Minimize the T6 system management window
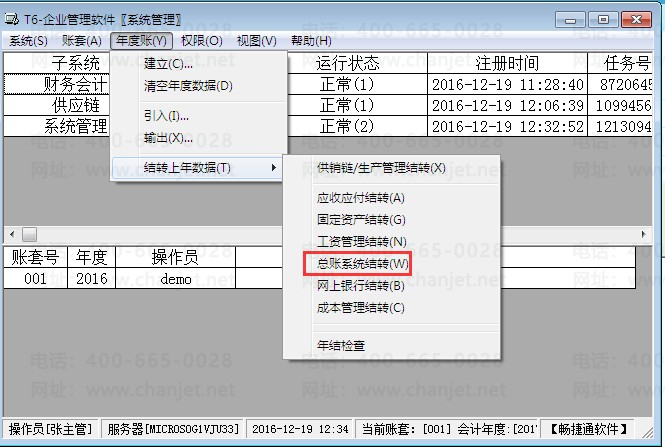This screenshot has width=665, height=447. (x=570, y=18)
